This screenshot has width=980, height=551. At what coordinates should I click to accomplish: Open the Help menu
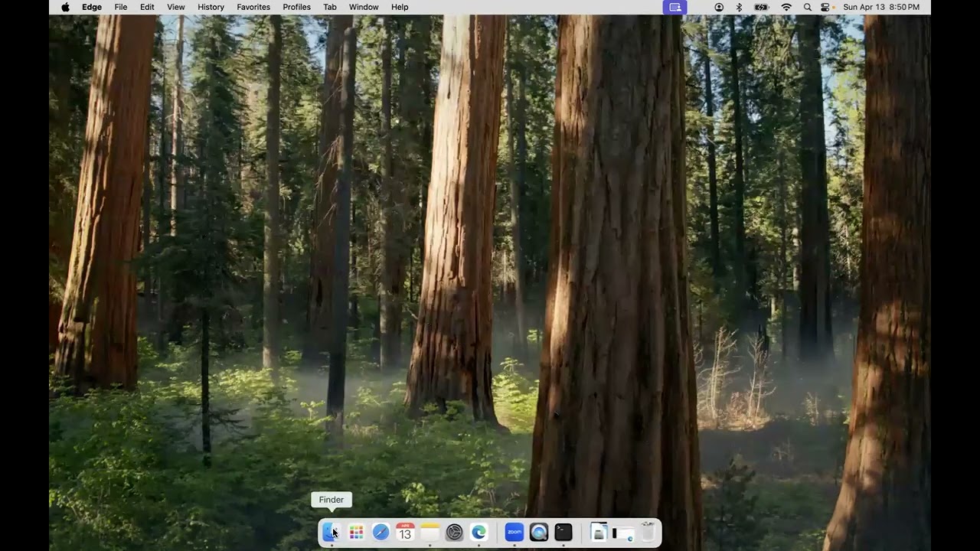[x=400, y=7]
